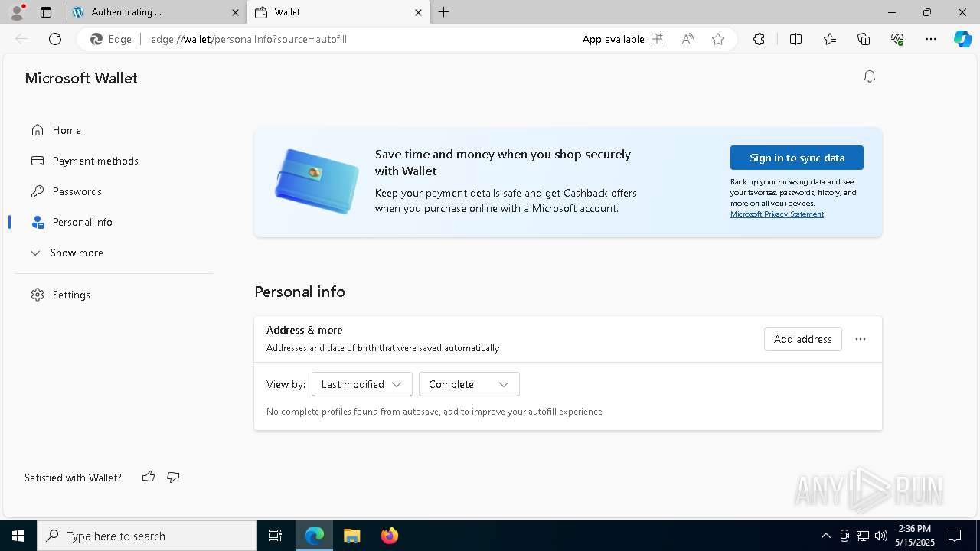
Task: Open the Collections icon
Action: [x=864, y=39]
